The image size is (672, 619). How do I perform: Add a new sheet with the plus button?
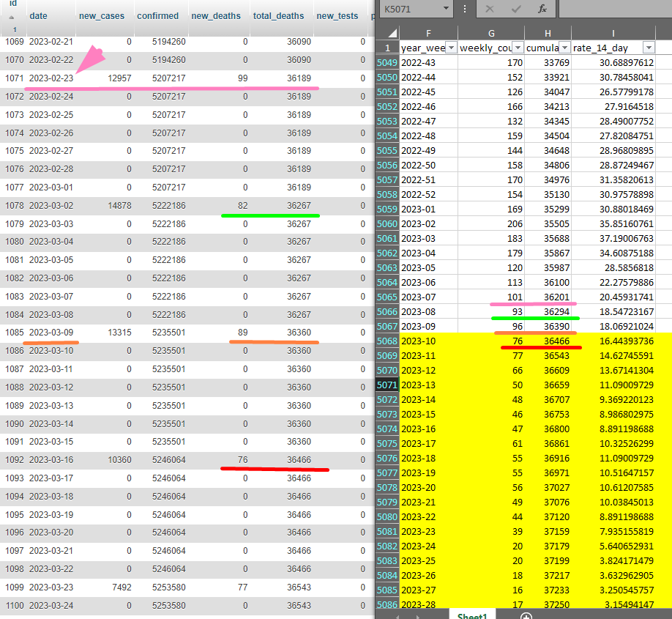pos(526,616)
